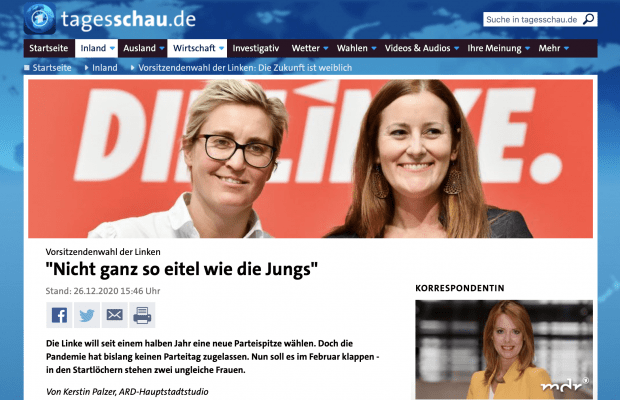Send article by email envelope icon
This screenshot has width=620, height=400.
[115, 315]
